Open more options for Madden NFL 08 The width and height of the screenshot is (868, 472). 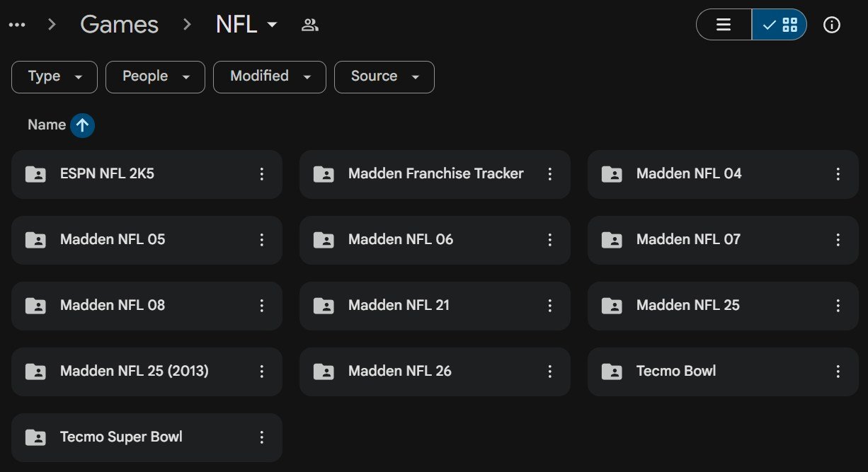click(x=262, y=306)
